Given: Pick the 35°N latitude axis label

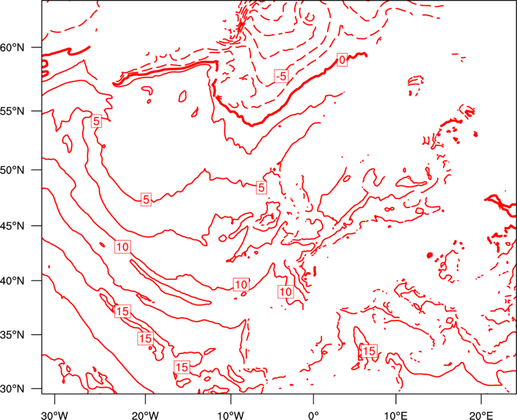Looking at the screenshot, I should (x=12, y=335).
